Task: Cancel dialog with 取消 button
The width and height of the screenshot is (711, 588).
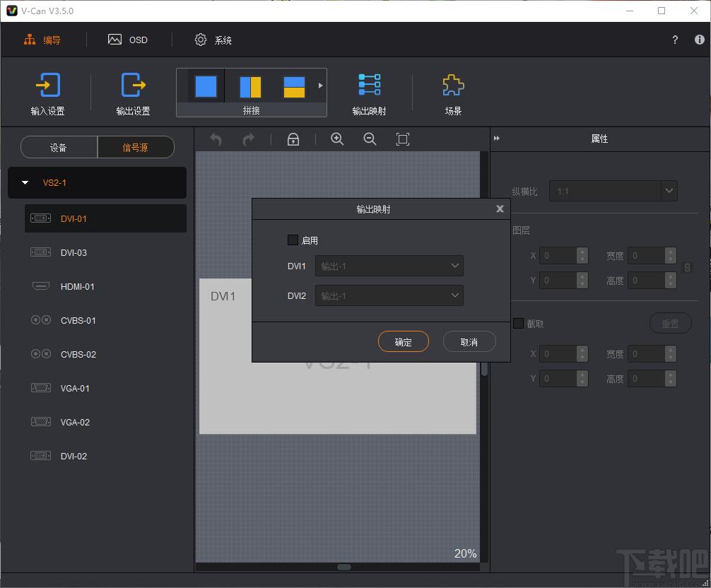Action: tap(469, 342)
